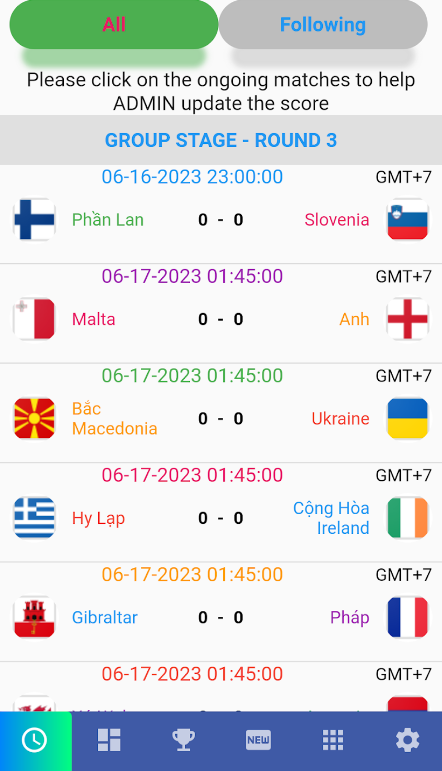Open the trophy standings icon
The width and height of the screenshot is (442, 771).
183,740
